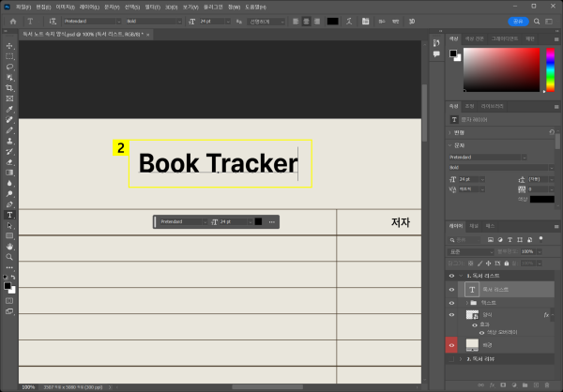563x392 pixels.
Task: Show the 2. 독서 리뷰 group
Action: click(x=451, y=358)
